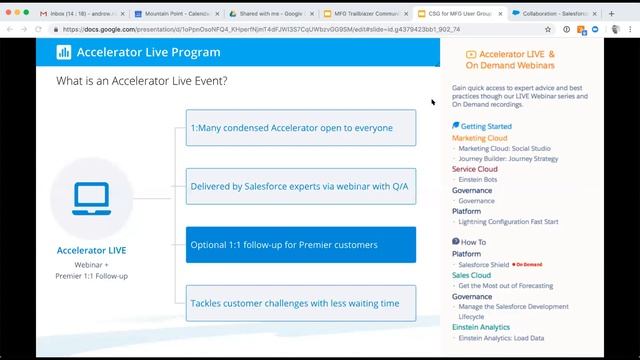Close the Gmail Inbox tab
Viewport: 640px width, 360px height.
122,13
